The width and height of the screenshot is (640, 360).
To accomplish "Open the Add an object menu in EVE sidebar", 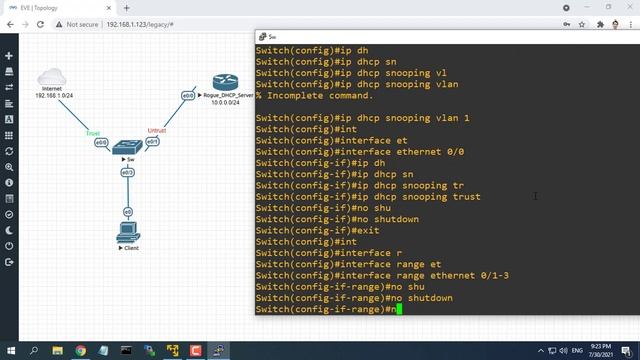I will point(9,56).
